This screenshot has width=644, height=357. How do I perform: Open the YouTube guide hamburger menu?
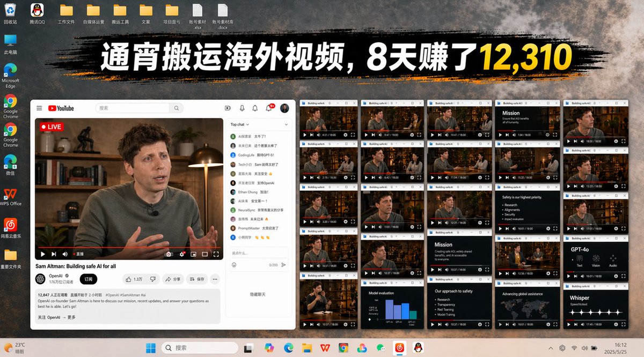[39, 108]
